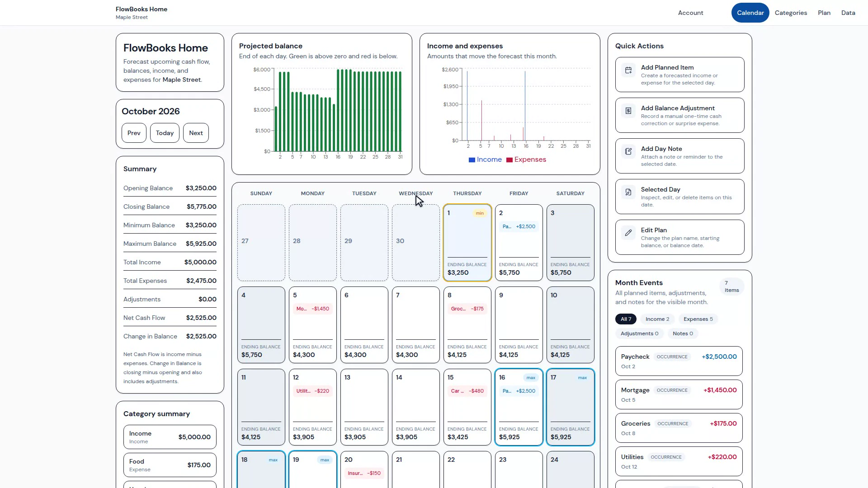Open the Account link
Image resolution: width=868 pixels, height=488 pixels.
690,13
